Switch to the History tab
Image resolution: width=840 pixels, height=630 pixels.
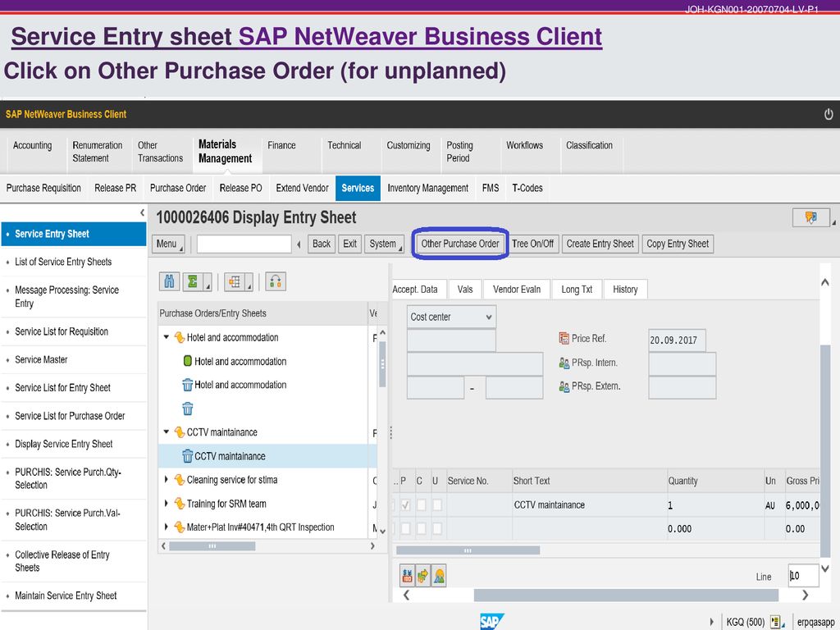point(625,290)
